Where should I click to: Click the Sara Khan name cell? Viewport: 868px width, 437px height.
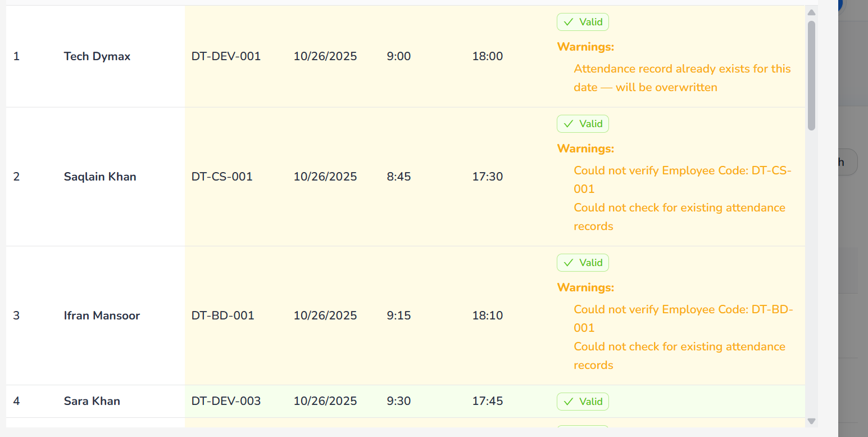pyautogui.click(x=92, y=401)
